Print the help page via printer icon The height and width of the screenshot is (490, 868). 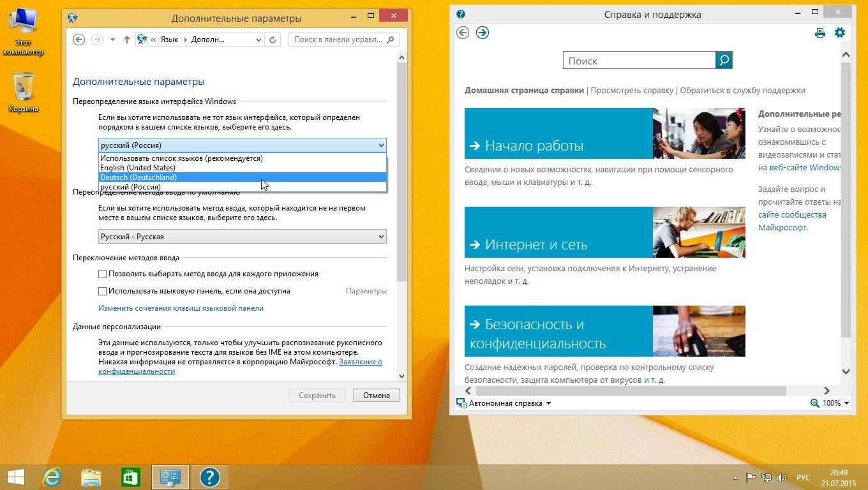pyautogui.click(x=820, y=33)
